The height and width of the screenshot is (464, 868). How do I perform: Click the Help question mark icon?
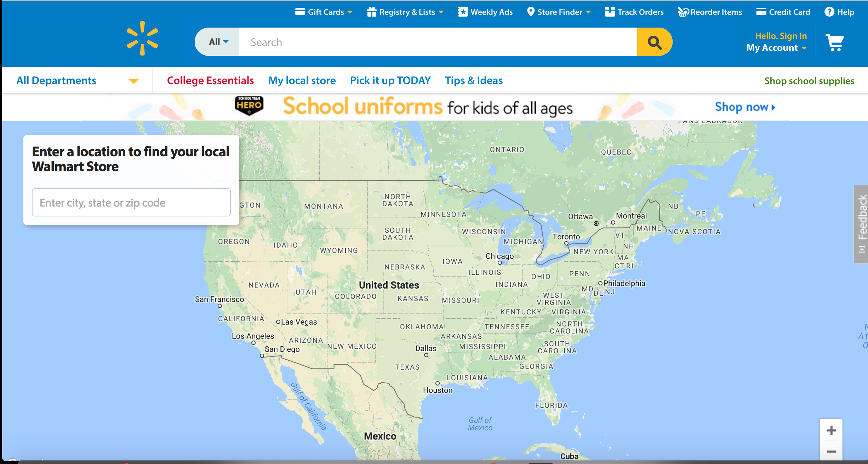click(829, 12)
